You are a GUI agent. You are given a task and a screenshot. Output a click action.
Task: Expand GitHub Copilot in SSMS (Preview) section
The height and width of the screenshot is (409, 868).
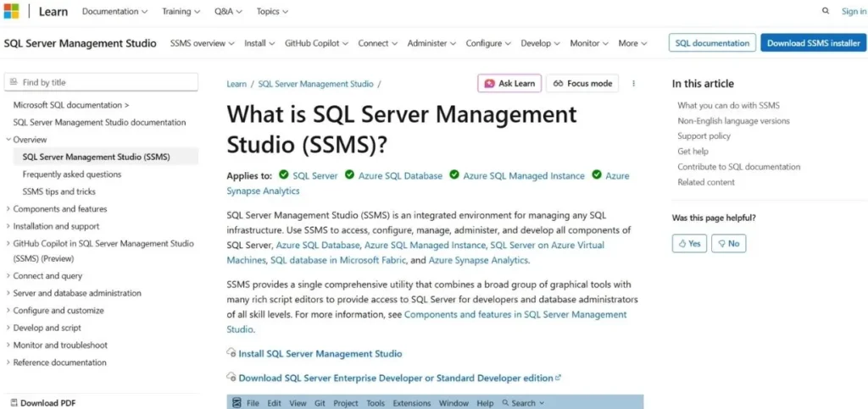pos(100,251)
